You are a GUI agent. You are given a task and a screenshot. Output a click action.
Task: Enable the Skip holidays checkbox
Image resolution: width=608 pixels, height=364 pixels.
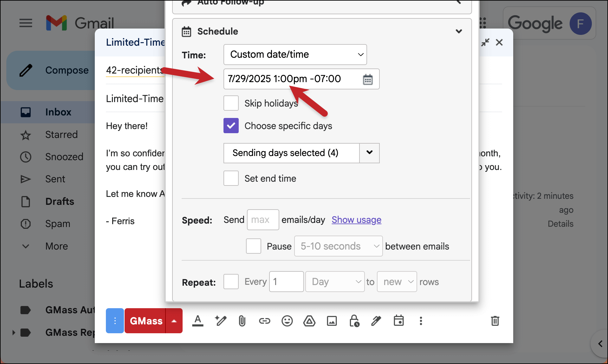[x=231, y=103]
